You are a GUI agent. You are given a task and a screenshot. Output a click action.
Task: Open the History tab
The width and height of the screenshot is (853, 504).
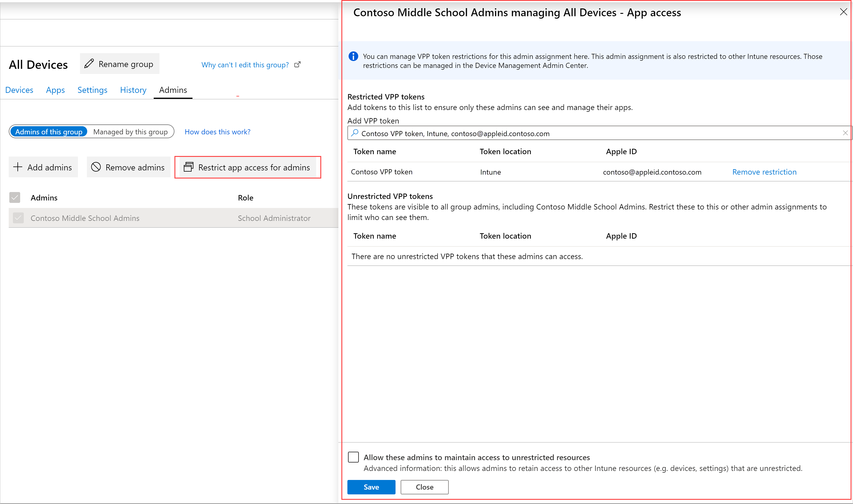click(133, 90)
